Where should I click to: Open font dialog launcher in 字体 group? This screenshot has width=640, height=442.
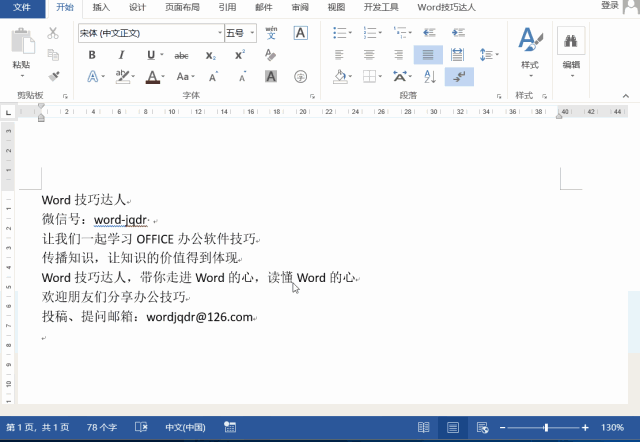pos(312,96)
